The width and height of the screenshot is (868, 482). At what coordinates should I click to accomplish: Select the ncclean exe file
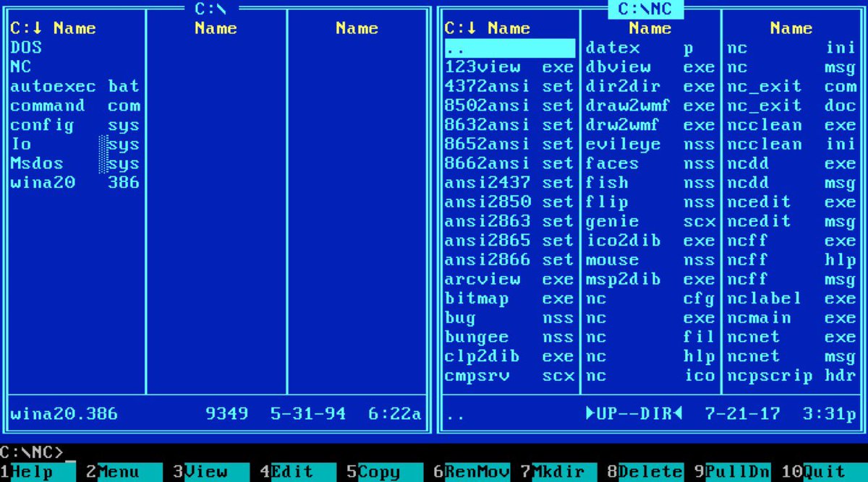pyautogui.click(x=791, y=125)
